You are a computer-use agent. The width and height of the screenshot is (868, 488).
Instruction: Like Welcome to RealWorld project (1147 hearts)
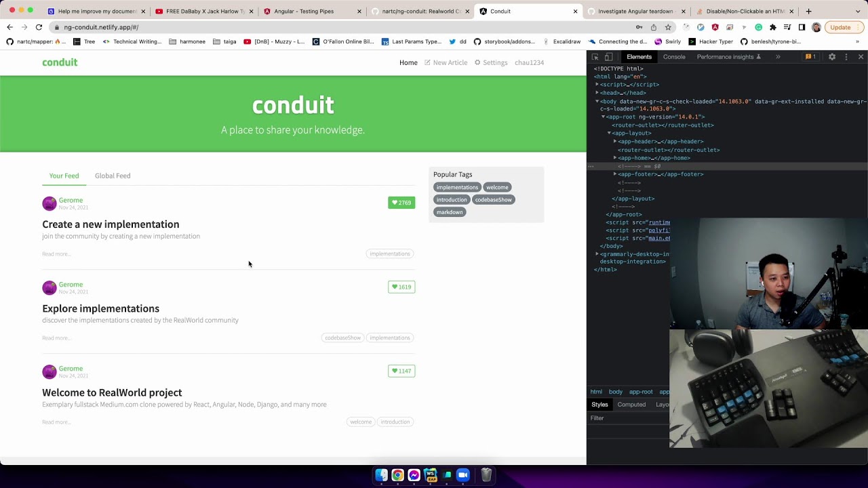401,371
